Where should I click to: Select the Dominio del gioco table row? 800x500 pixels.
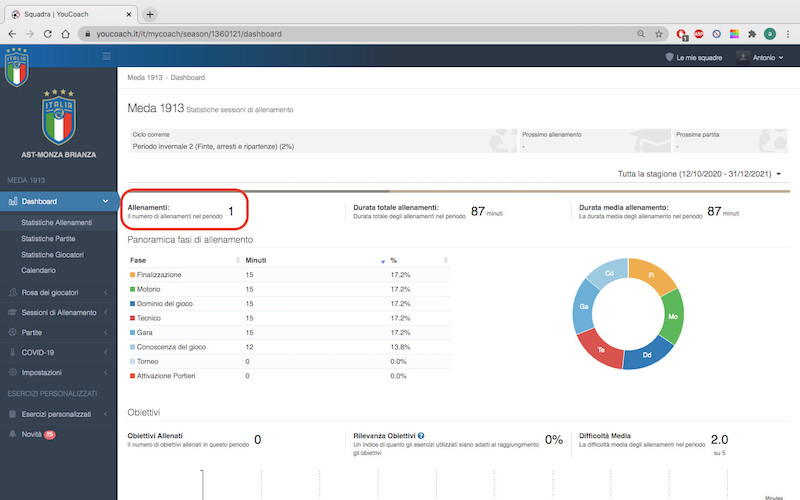tap(289, 304)
